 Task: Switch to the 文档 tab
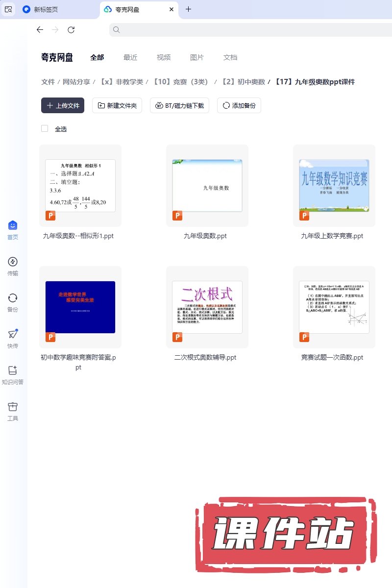point(230,57)
